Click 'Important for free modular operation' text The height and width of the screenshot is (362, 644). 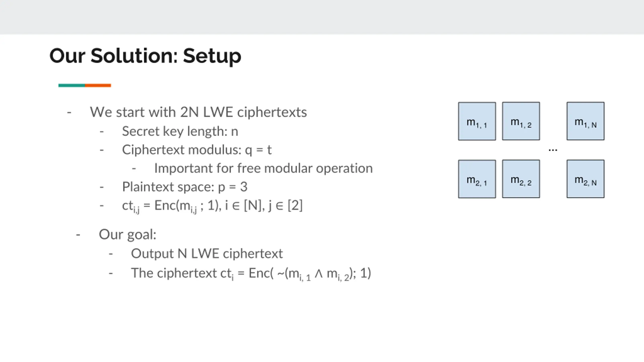tap(263, 168)
